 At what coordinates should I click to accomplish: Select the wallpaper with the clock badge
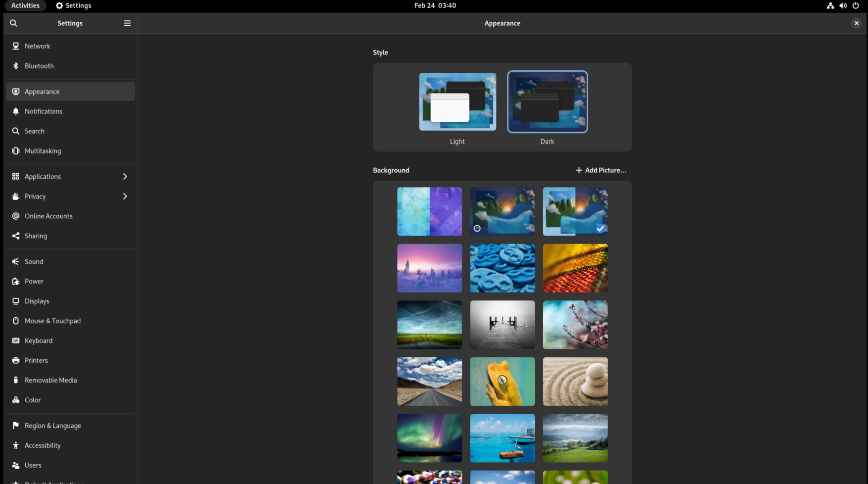coord(503,211)
